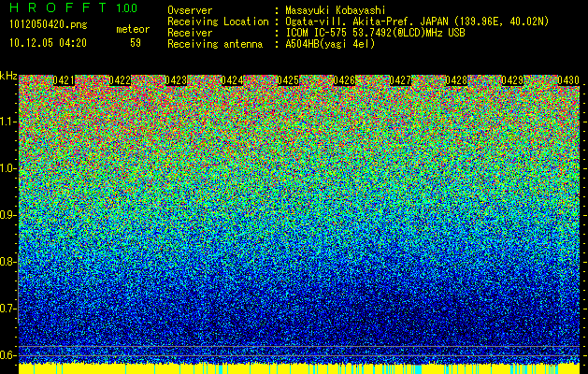This screenshot has width=588, height=374.
Task: Click the 0.9 kHz axis label
Action: point(8,215)
